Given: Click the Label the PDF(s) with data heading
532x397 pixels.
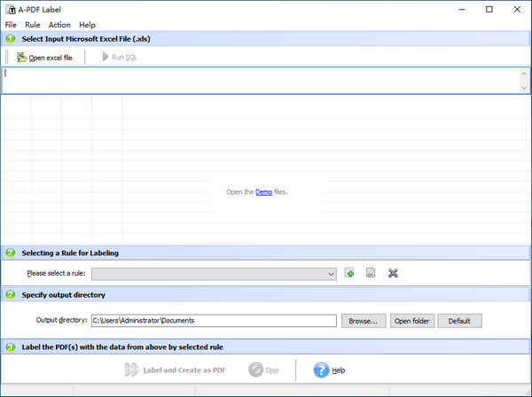Looking at the screenshot, I should (x=122, y=347).
